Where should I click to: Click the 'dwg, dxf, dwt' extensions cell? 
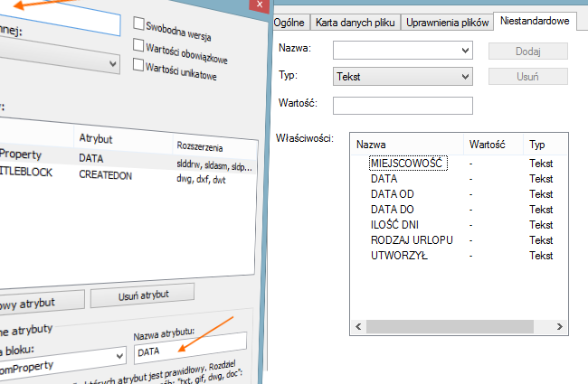point(201,180)
